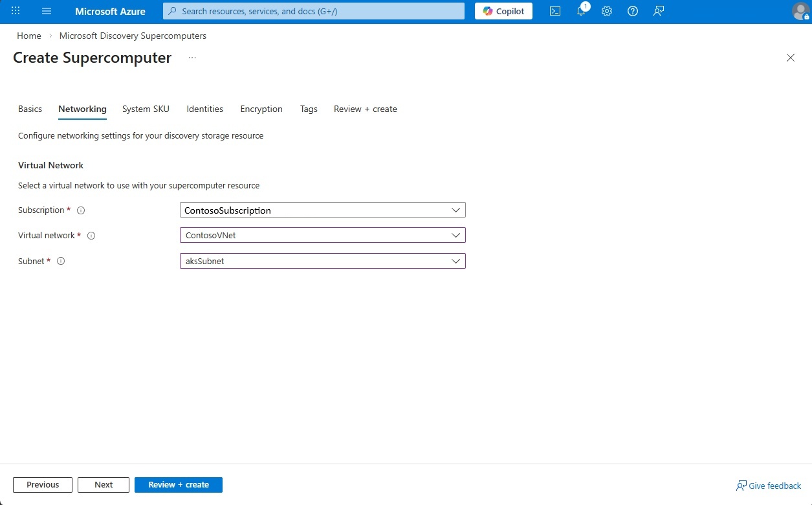Click the Virtual Network section heading
This screenshot has width=812, height=505.
pyautogui.click(x=50, y=165)
